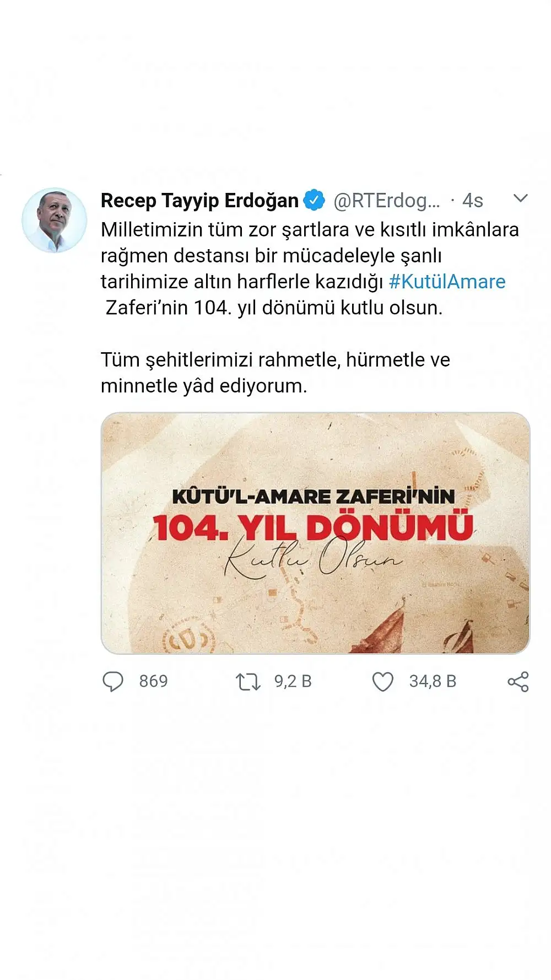
Task: Click the line 'Tüm şehitlerimizi rahmetle'
Action: 275,360
